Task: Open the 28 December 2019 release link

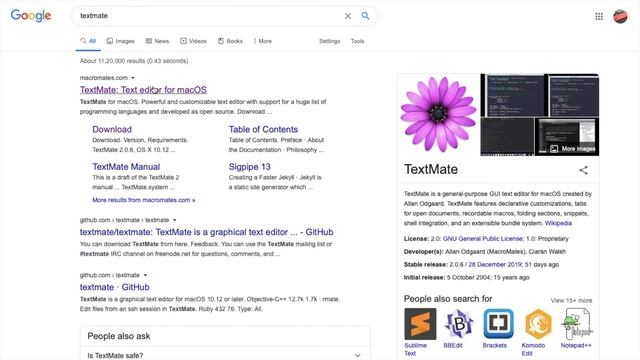Action: 495,264
